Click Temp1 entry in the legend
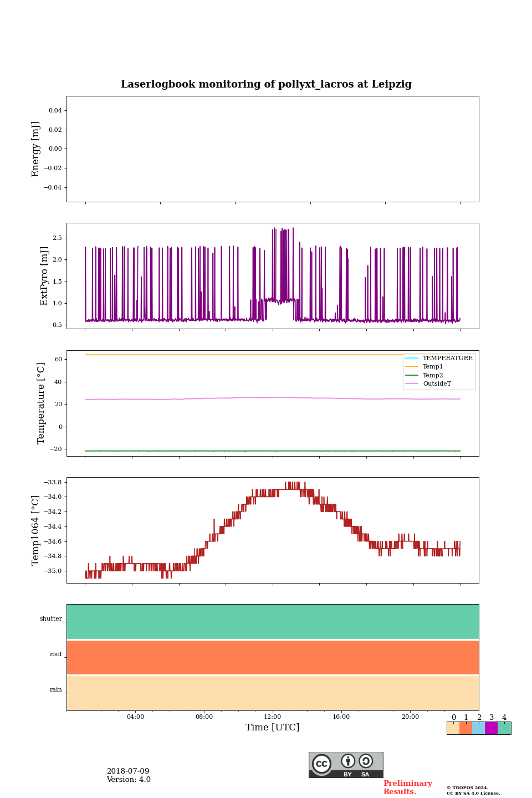Image resolution: width=532 pixels, height=798 pixels. click(x=424, y=366)
